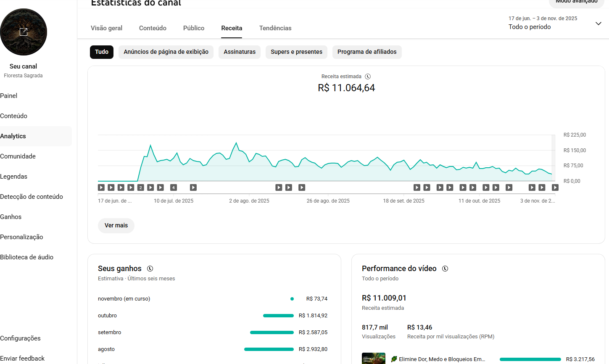This screenshot has height=364, width=609.
Task: Go to Biblioteca de áudio in sidebar
Action: 27,257
